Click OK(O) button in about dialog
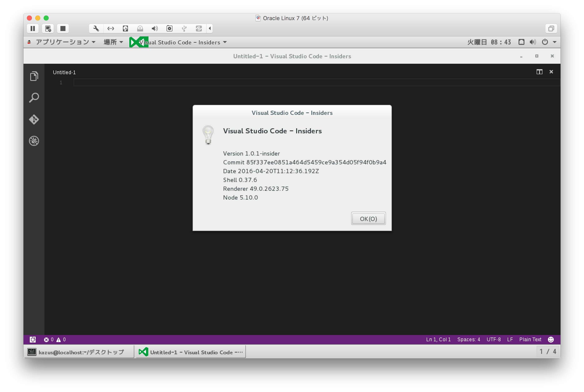The image size is (584, 392). tap(368, 219)
